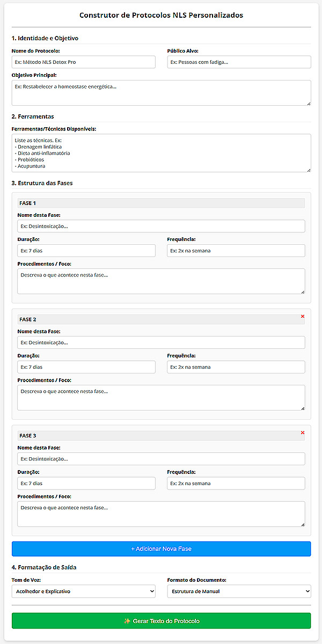
Task: Click the '+ Adicionar Nova Fase' button
Action: [161, 548]
